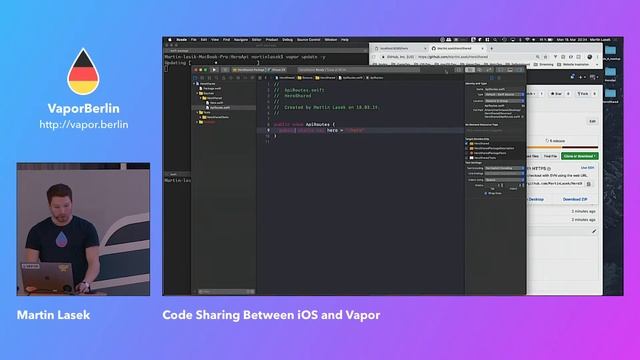This screenshot has width=640, height=360.
Task: Open the Edit menu
Action: [x=204, y=40]
